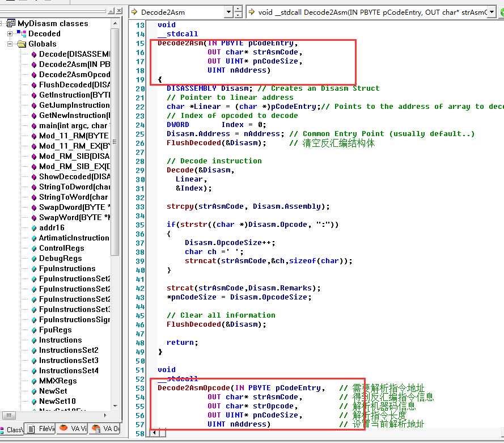
Task: Click the cyan variable icon beside addr16
Action: [x=34, y=228]
